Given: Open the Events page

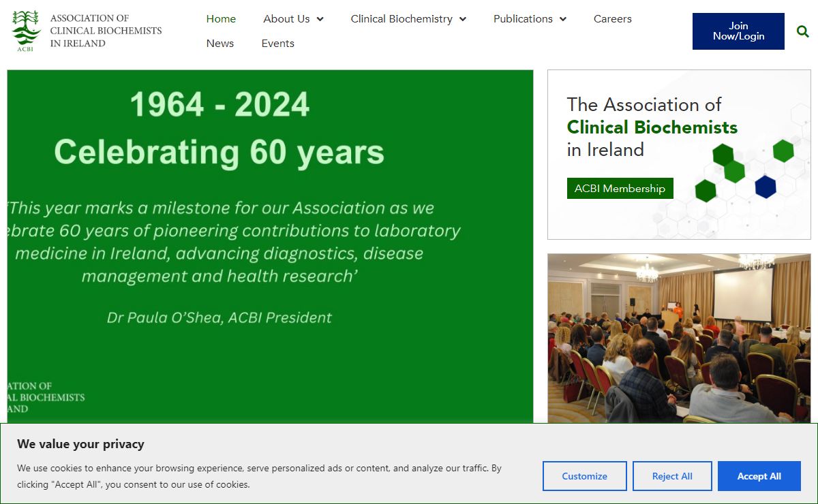Looking at the screenshot, I should coord(278,44).
